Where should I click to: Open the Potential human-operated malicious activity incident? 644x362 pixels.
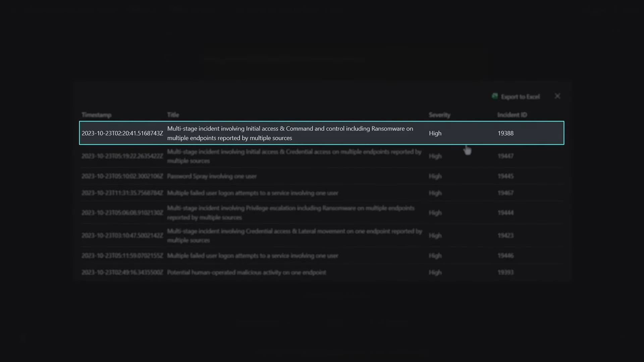coord(247,273)
